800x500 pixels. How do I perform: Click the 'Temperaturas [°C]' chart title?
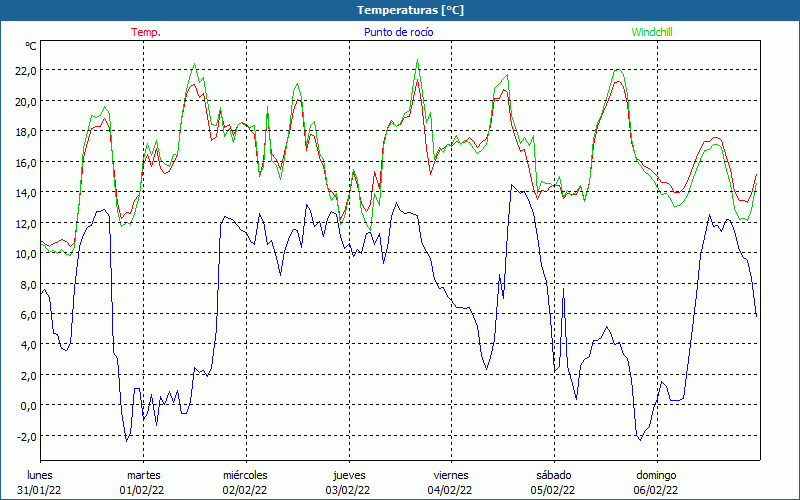pos(410,10)
